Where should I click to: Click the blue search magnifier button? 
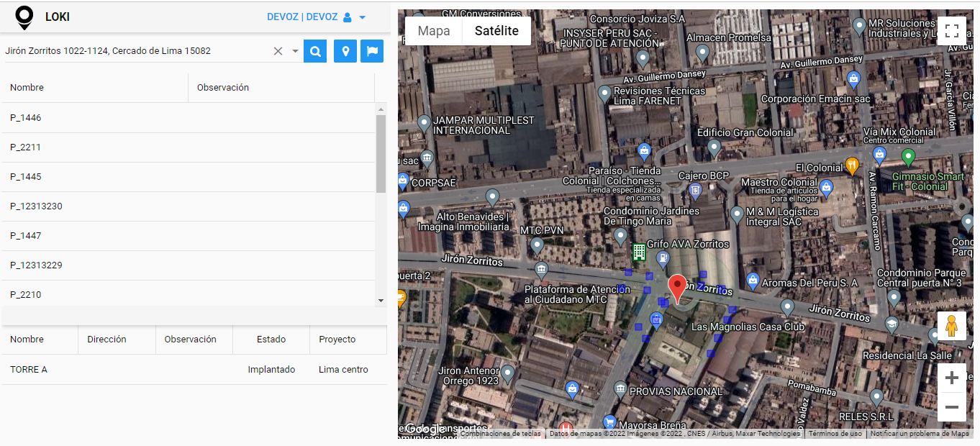coord(315,51)
